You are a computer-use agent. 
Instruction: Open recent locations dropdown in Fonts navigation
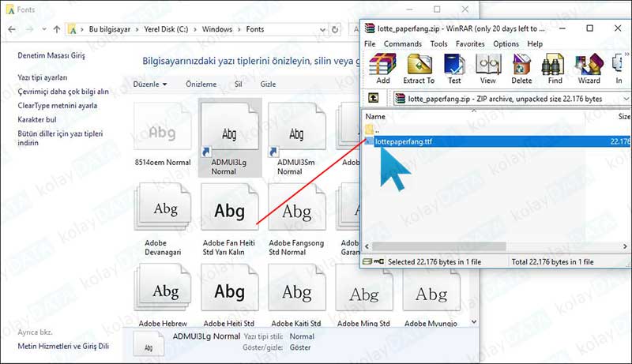[44, 29]
